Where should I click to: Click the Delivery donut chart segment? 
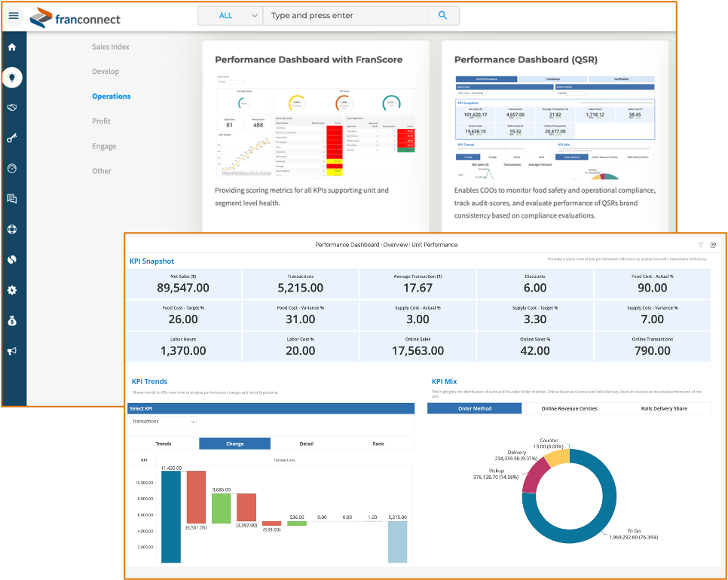[x=558, y=458]
